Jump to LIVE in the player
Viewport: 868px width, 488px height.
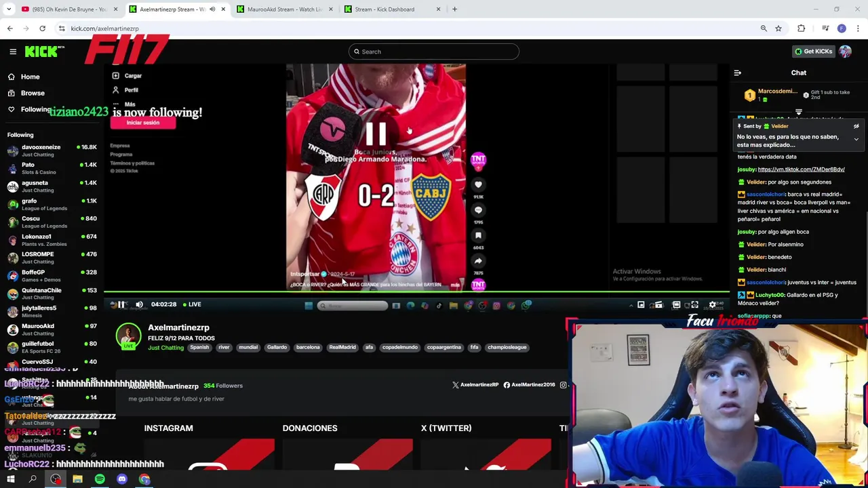point(191,304)
